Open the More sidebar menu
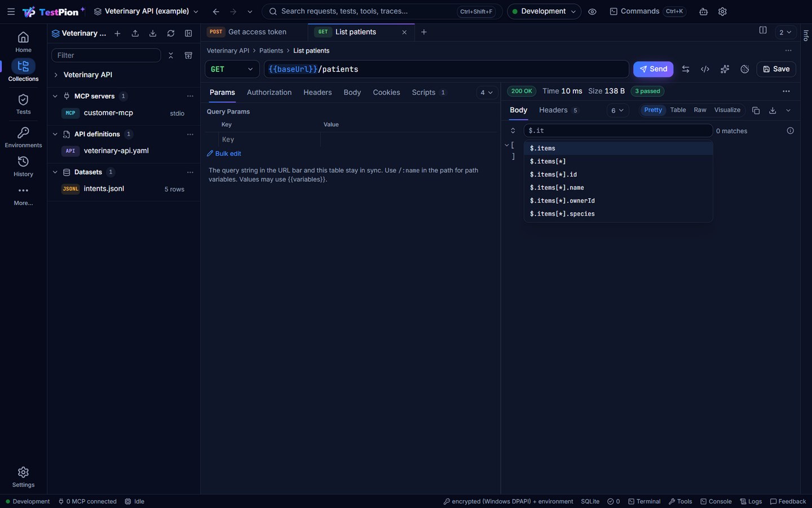 [23, 195]
